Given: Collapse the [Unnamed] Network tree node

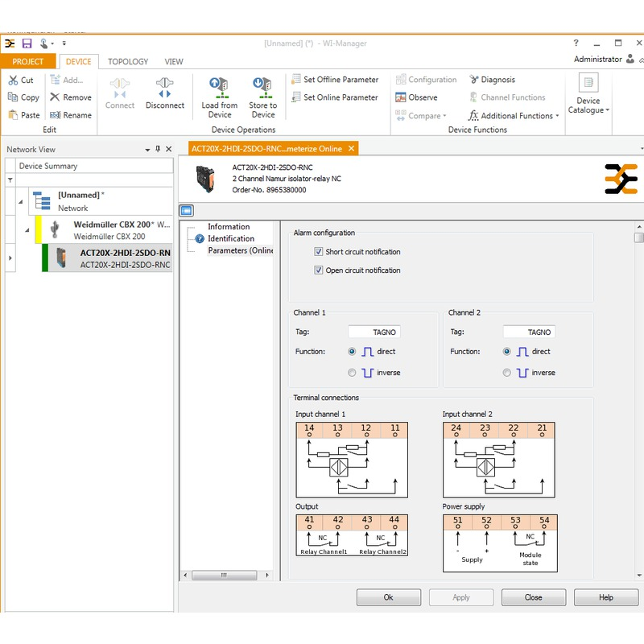Looking at the screenshot, I should (x=21, y=202).
